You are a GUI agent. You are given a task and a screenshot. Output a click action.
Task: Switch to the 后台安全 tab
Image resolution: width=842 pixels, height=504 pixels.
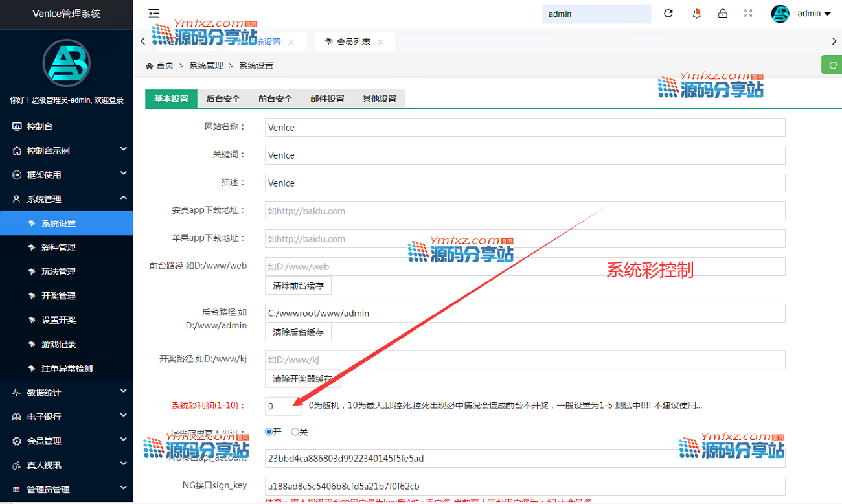(x=223, y=98)
